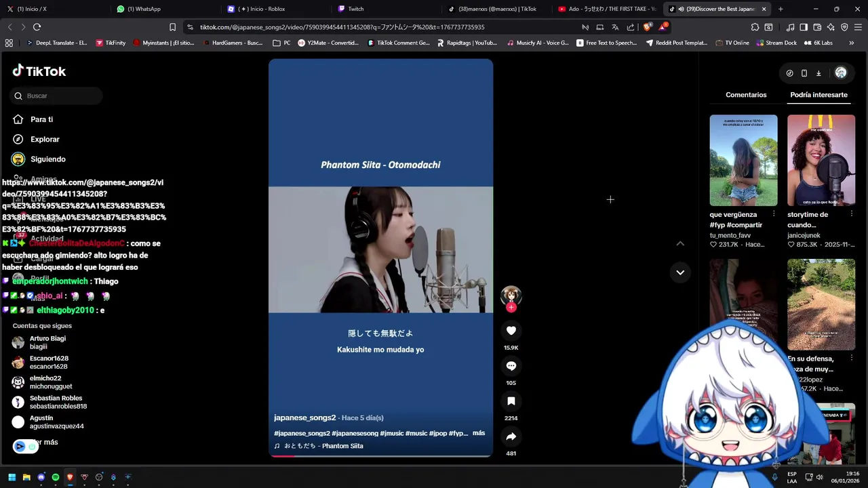This screenshot has height=488, width=868.
Task: Open the TikTok coin icon in top-right pill
Action: click(789, 73)
